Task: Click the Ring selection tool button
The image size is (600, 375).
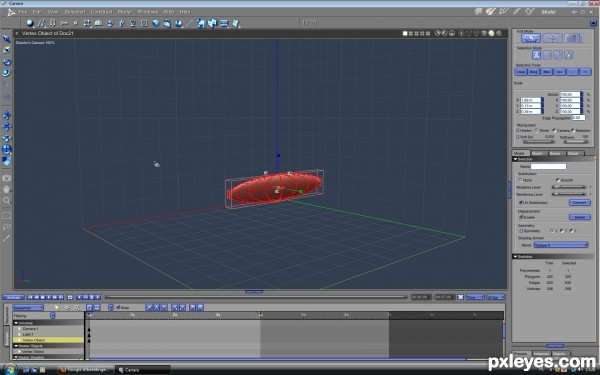Action: [x=534, y=72]
